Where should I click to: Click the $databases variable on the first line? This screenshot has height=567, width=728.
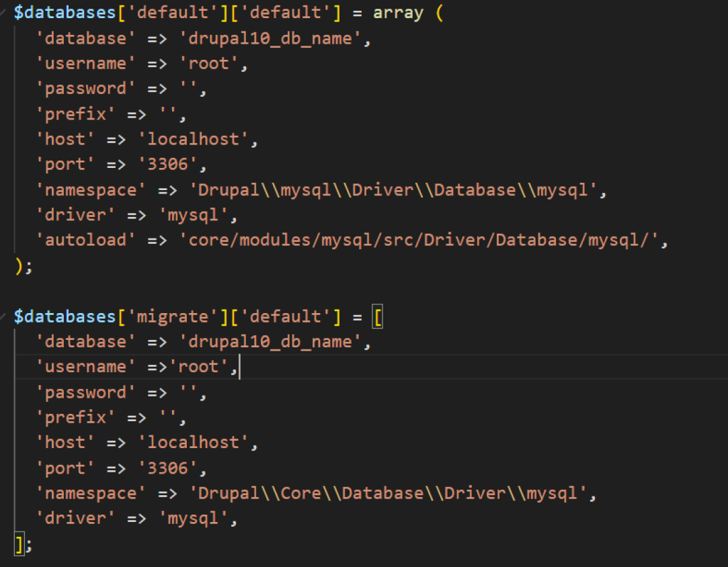pos(64,11)
